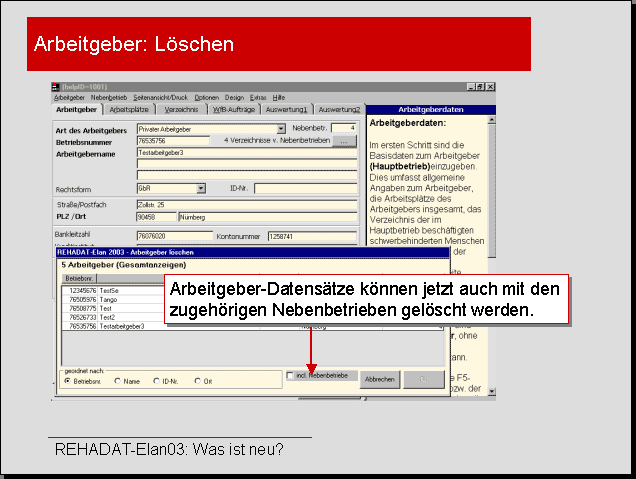Select the 'Name' sort radio button
The height and width of the screenshot is (479, 636).
[x=118, y=381]
